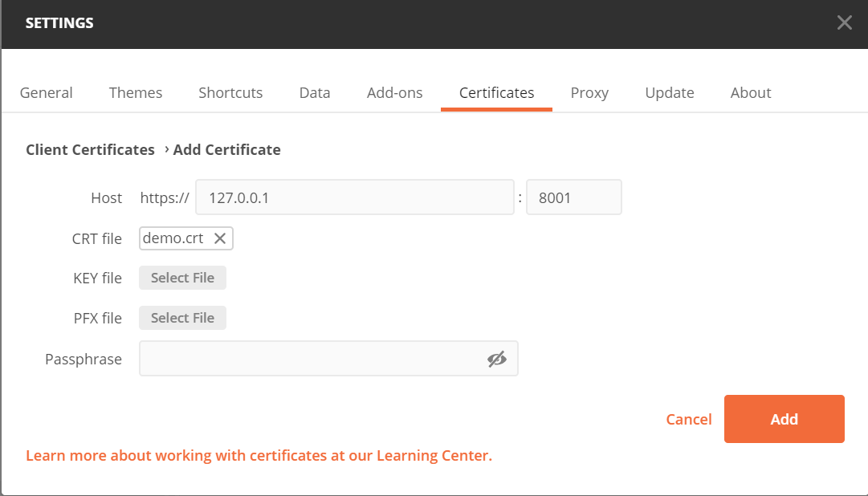The height and width of the screenshot is (496, 868).
Task: Click the Host field label
Action: pos(106,197)
